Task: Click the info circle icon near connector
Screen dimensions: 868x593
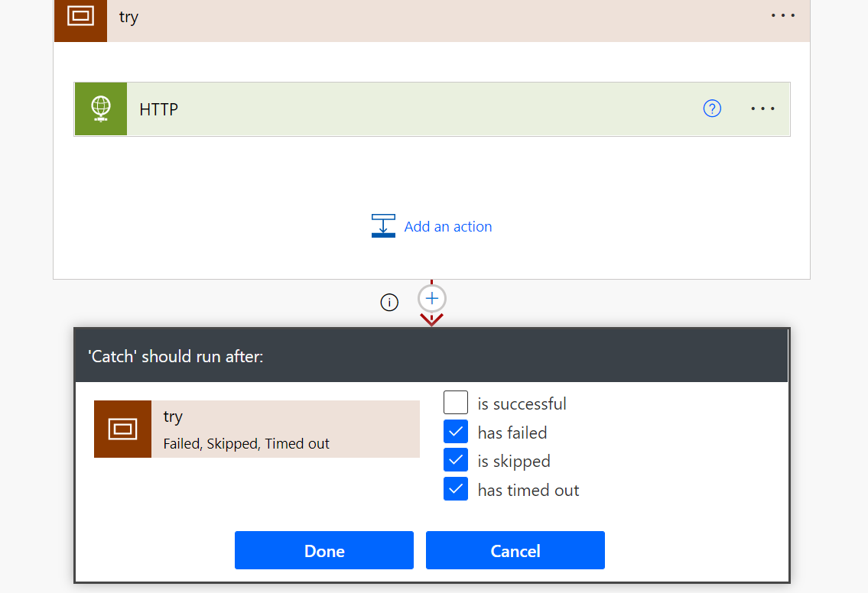Action: pyautogui.click(x=389, y=303)
